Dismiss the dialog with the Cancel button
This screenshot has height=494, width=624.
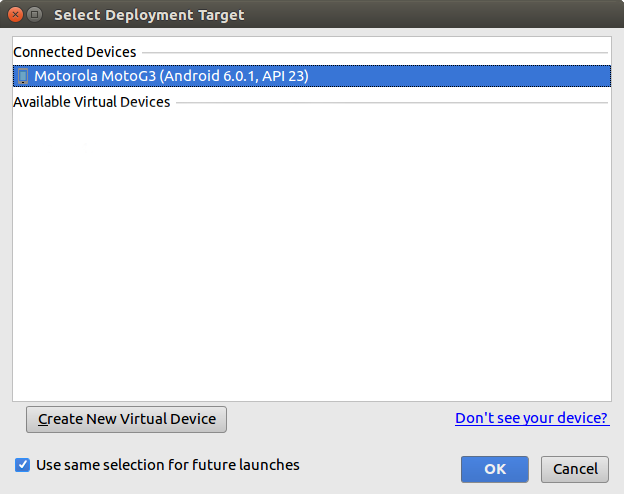click(x=575, y=469)
